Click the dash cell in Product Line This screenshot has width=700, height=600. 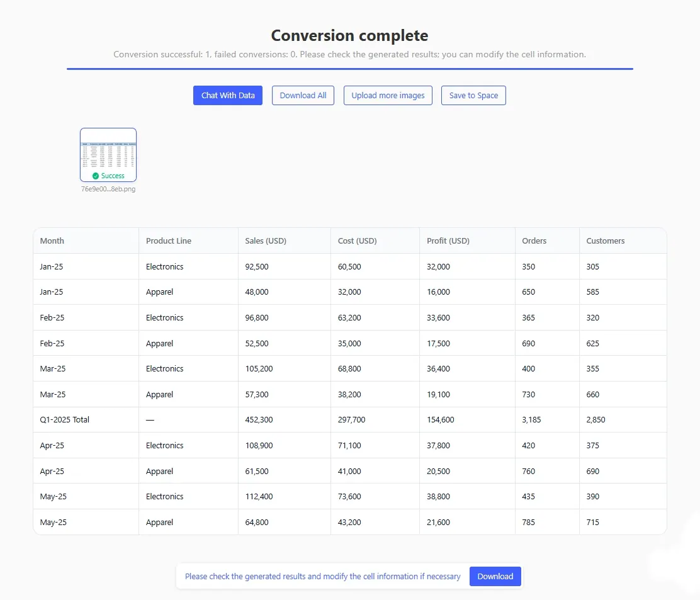(150, 419)
